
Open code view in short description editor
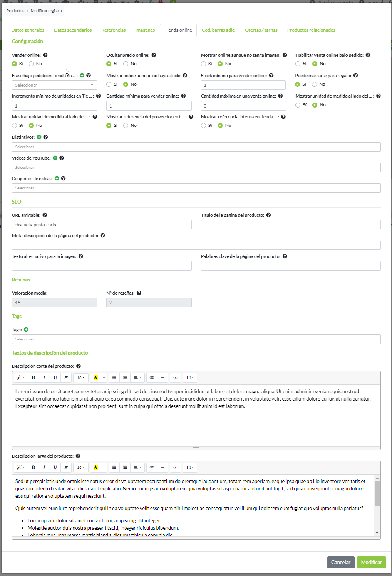coord(176,378)
